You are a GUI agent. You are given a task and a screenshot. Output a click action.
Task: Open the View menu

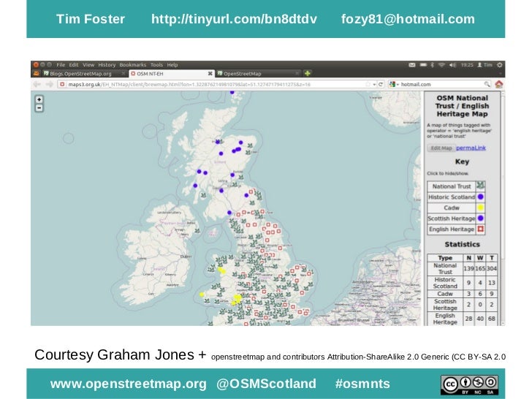(x=88, y=65)
